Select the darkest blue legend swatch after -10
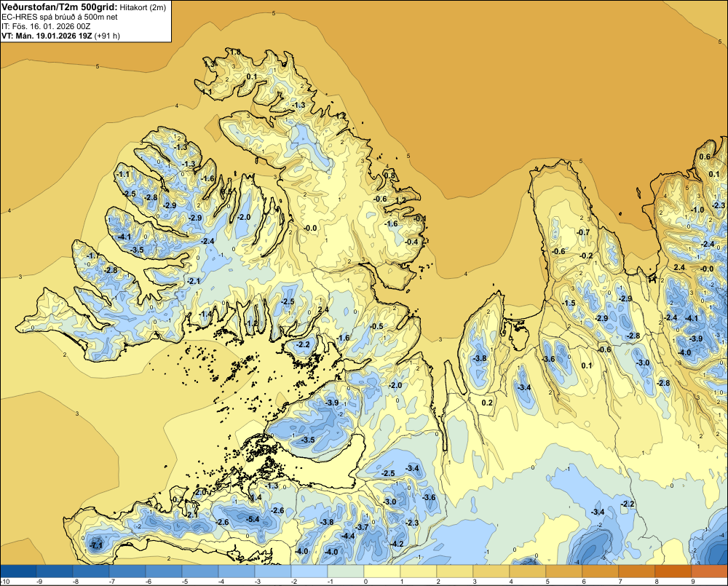This screenshot has width=728, height=586. (x=18, y=571)
